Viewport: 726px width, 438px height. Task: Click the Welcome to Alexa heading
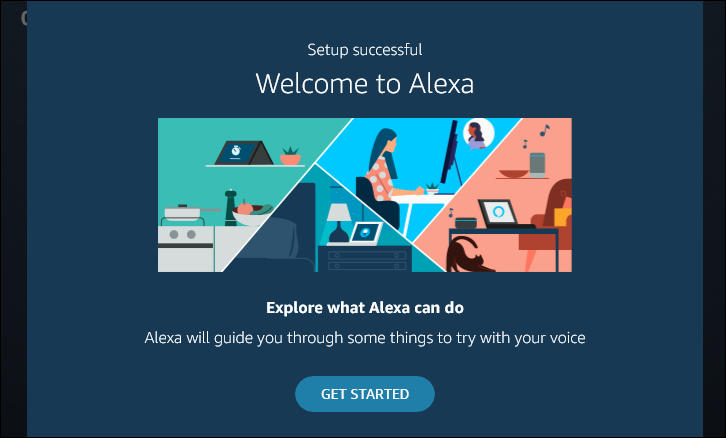pyautogui.click(x=365, y=83)
